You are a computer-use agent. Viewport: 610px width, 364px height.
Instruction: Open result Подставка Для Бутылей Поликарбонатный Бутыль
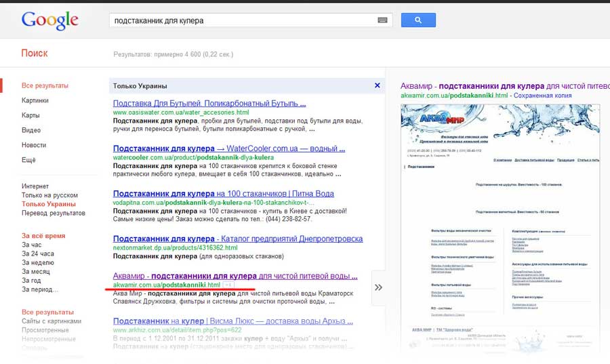point(209,104)
